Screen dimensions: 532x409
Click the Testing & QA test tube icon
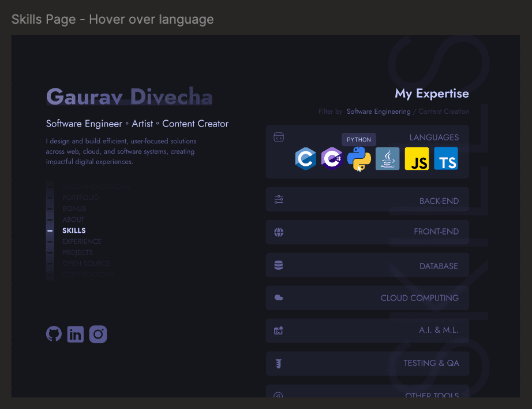[279, 363]
